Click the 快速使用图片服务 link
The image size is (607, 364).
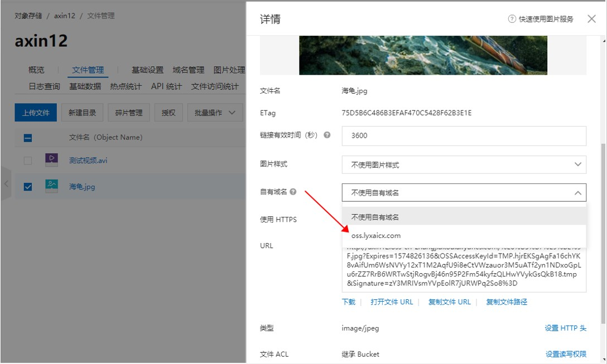pos(546,19)
